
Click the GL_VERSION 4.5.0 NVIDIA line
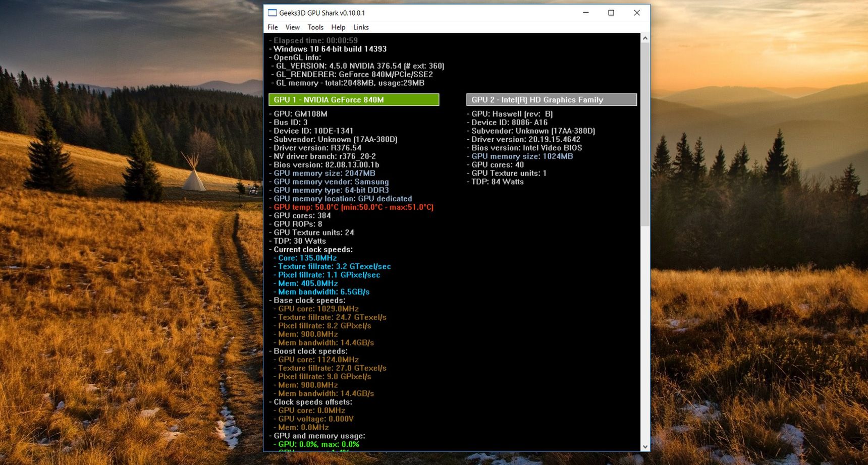[358, 66]
